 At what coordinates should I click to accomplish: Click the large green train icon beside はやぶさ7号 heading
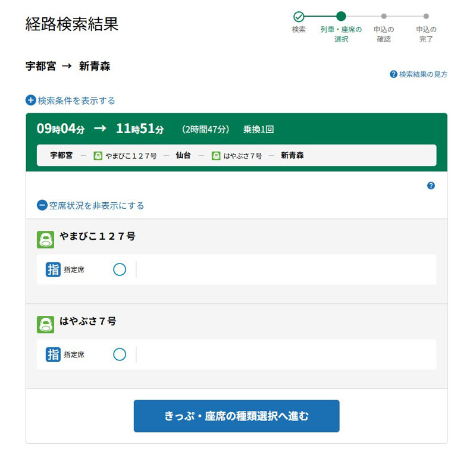(46, 324)
